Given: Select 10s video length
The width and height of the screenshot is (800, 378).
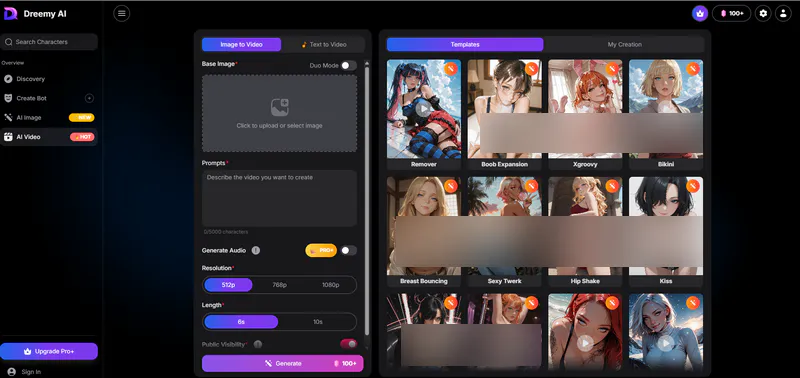Looking at the screenshot, I should (x=317, y=322).
